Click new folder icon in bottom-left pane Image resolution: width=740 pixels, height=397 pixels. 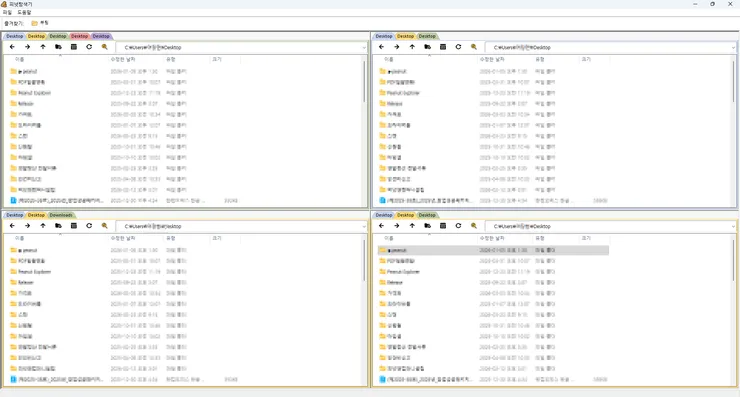pyautogui.click(x=58, y=226)
